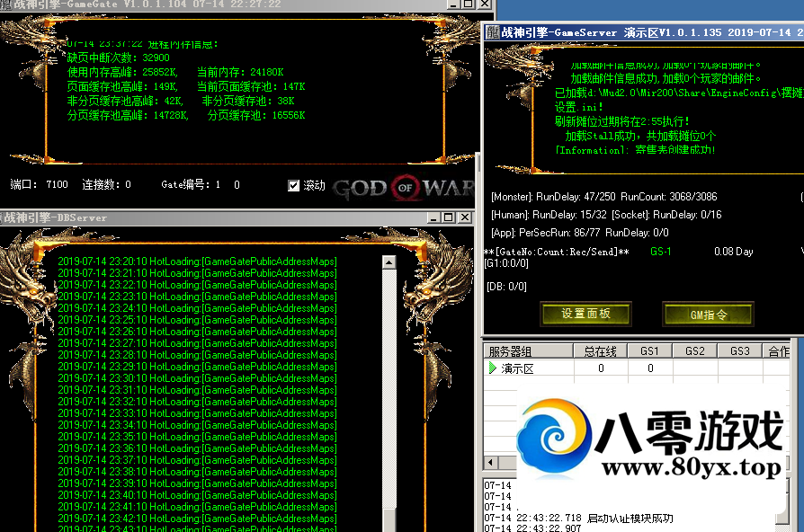Screen dimensions: 804x532
Task: Click the DBServer log vertical scrollbar track
Action: pyautogui.click(x=389, y=389)
